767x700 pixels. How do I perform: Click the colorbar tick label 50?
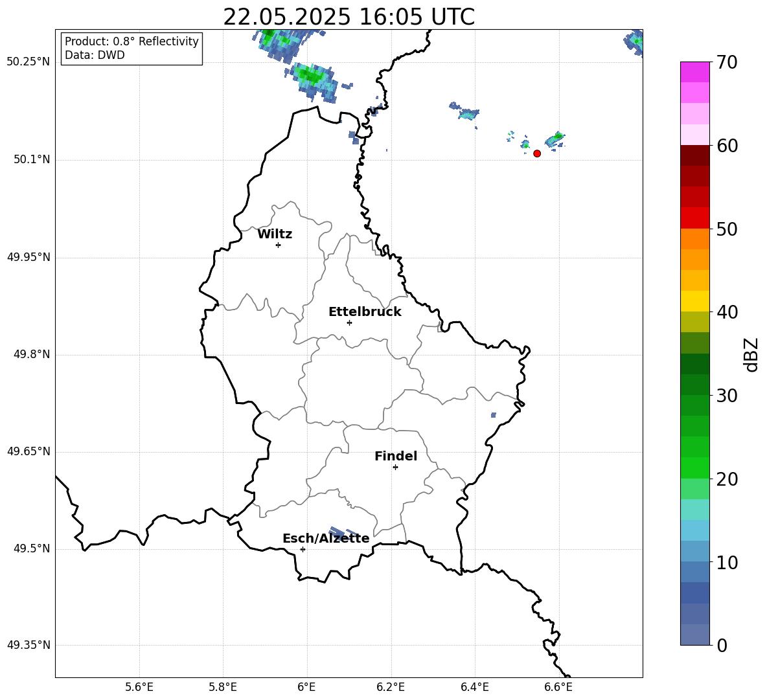pos(727,229)
